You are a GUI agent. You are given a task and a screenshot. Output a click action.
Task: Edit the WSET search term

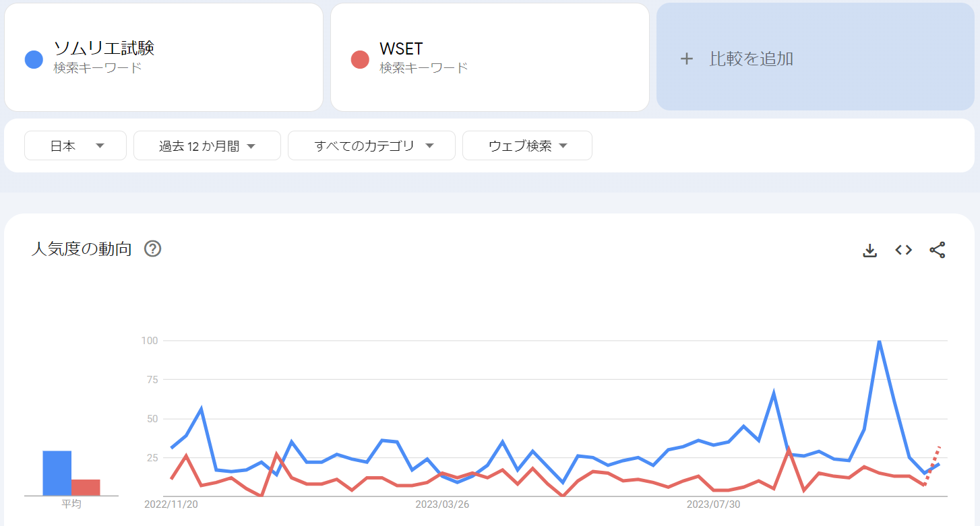pos(402,48)
